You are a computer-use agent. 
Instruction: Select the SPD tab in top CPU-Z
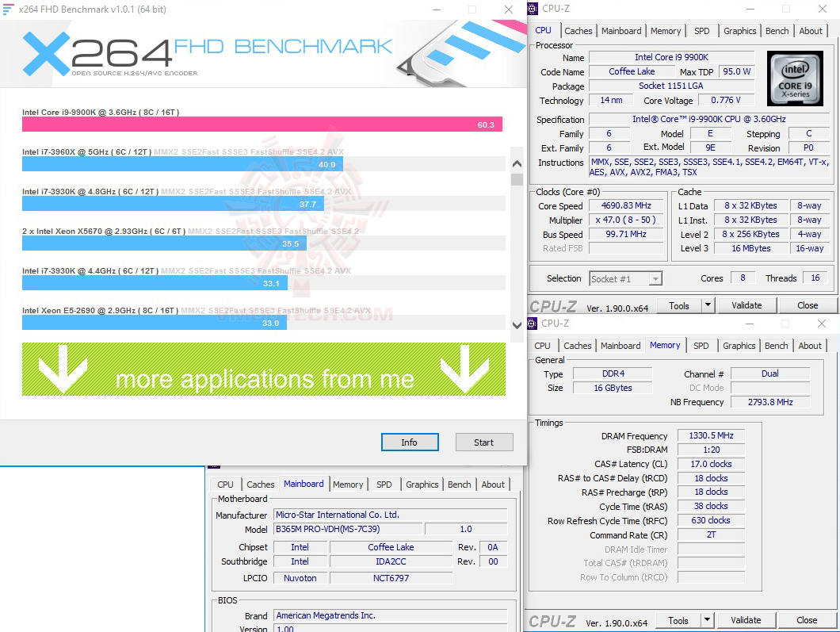tap(701, 30)
